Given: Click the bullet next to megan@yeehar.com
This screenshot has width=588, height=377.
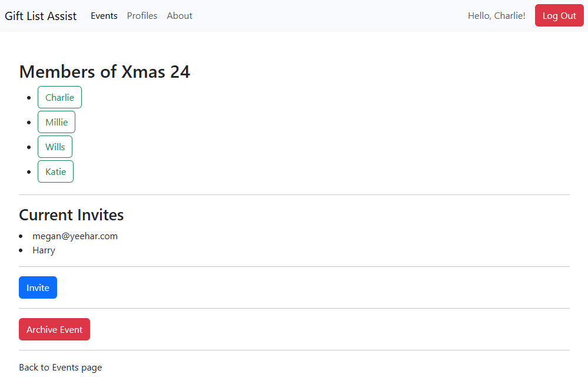Looking at the screenshot, I should [x=21, y=236].
